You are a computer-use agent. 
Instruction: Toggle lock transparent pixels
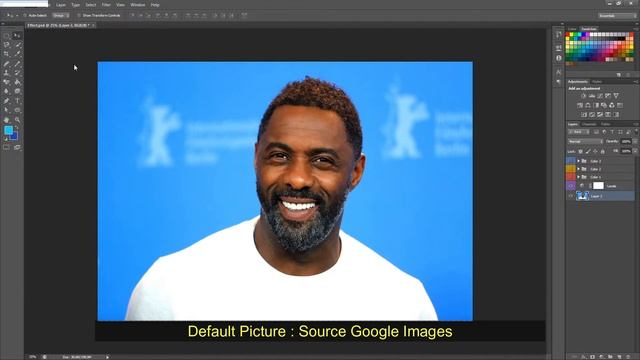point(580,151)
